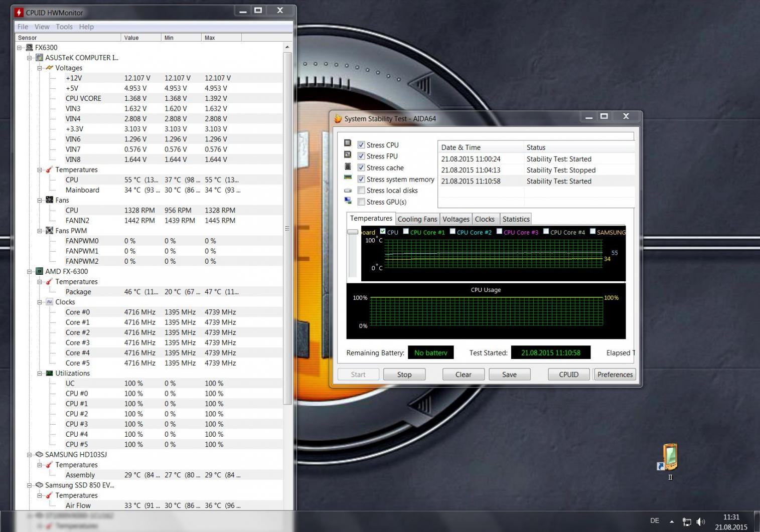Uncheck Stress system memory checkbox
The width and height of the screenshot is (760, 532).
point(361,179)
